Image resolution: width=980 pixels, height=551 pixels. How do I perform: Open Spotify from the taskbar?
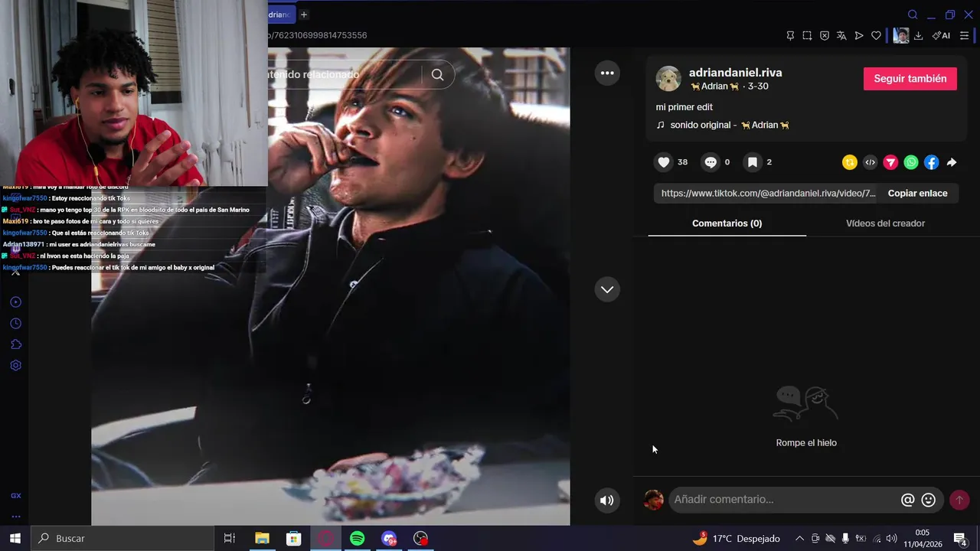(357, 538)
